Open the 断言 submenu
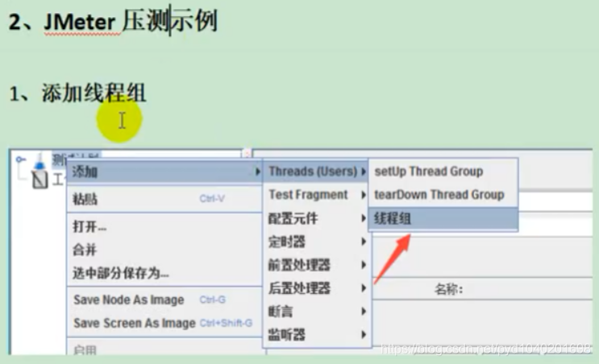Screen dimensions: 599x364 click(316, 312)
